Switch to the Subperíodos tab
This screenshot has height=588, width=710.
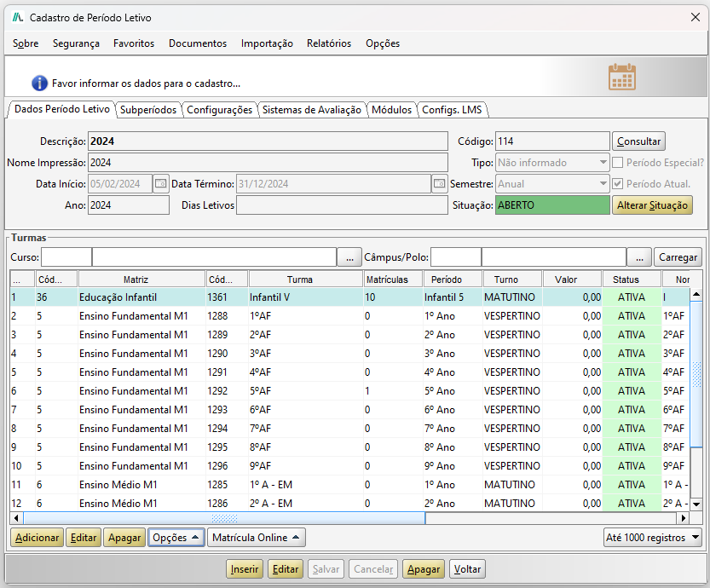click(148, 110)
